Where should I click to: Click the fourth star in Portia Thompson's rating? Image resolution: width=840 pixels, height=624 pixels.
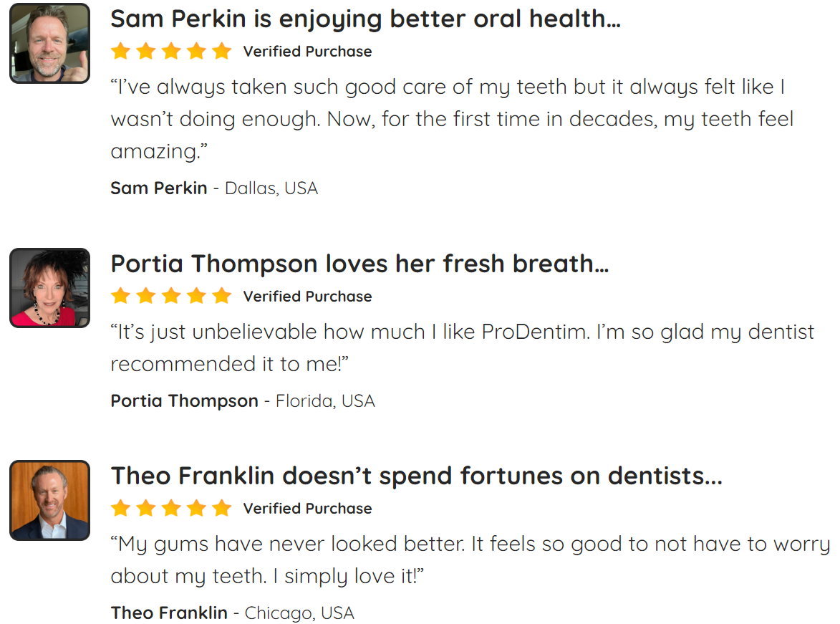(x=196, y=296)
